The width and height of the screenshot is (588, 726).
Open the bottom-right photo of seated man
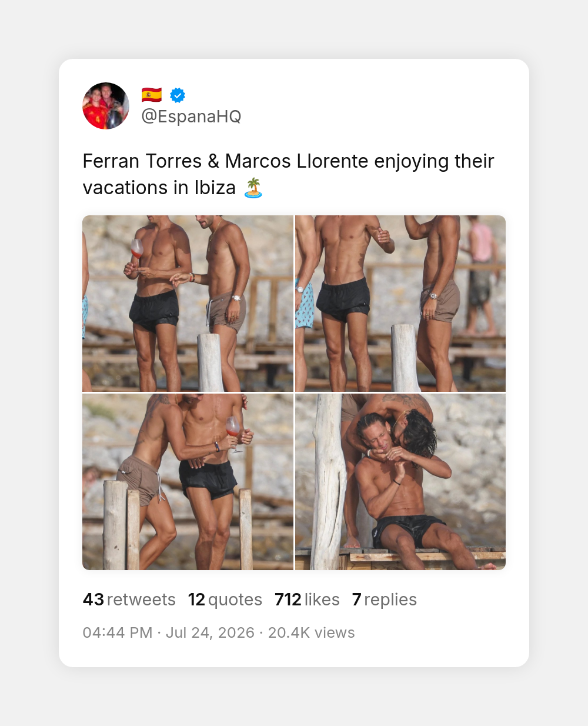point(400,482)
